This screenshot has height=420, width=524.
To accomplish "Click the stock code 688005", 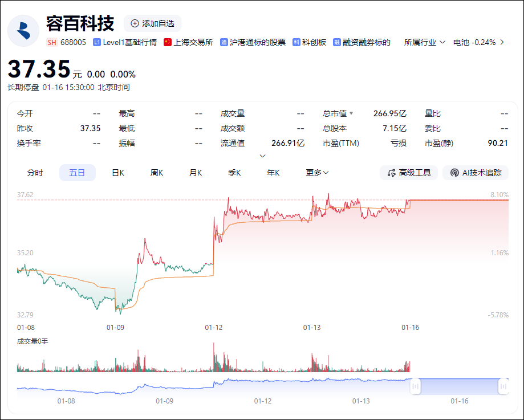I will click(73, 42).
